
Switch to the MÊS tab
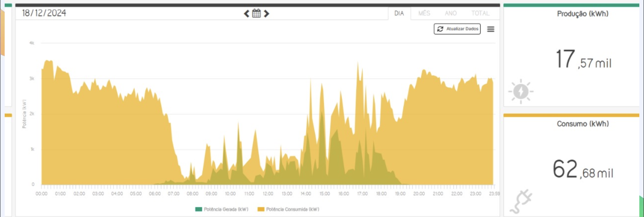(x=424, y=13)
